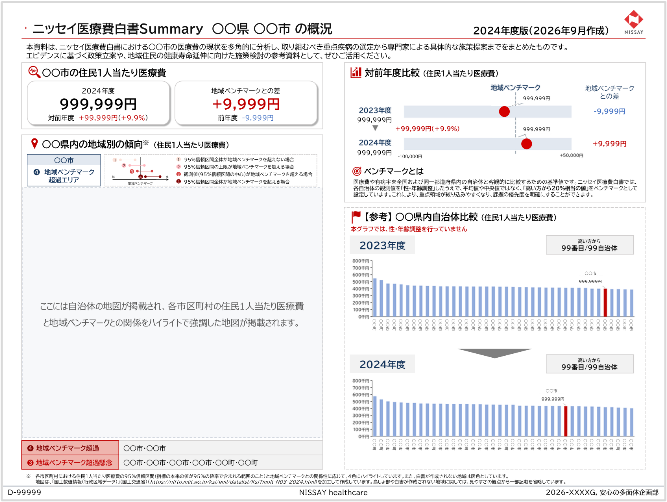
Task: Click the blue -9,999円 difference for 2023年度
Action: pyautogui.click(x=609, y=111)
